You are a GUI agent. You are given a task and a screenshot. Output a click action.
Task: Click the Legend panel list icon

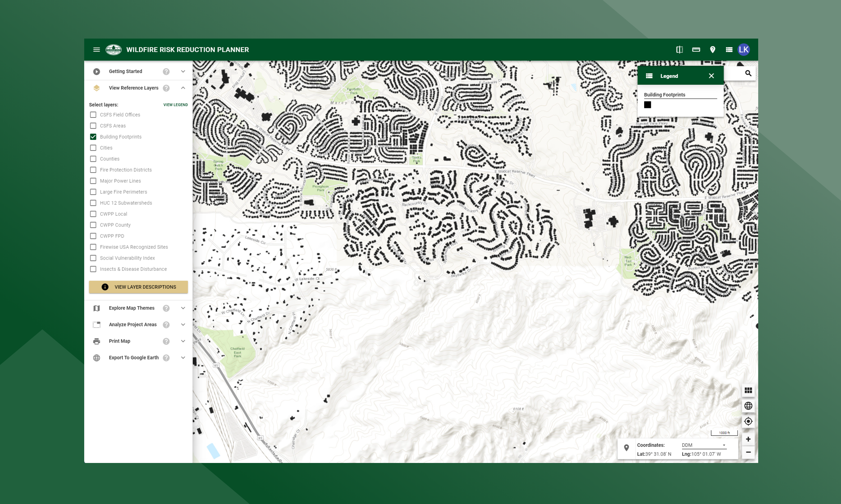coord(649,76)
